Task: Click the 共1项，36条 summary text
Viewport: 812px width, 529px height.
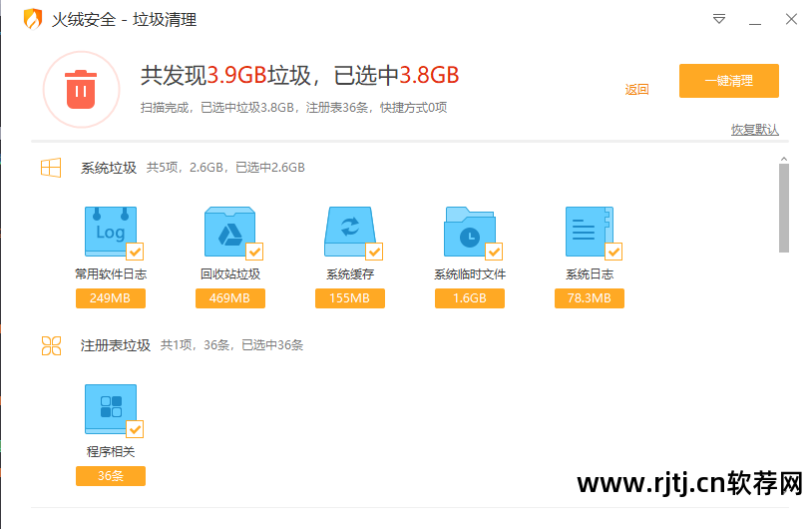Action: [232, 345]
